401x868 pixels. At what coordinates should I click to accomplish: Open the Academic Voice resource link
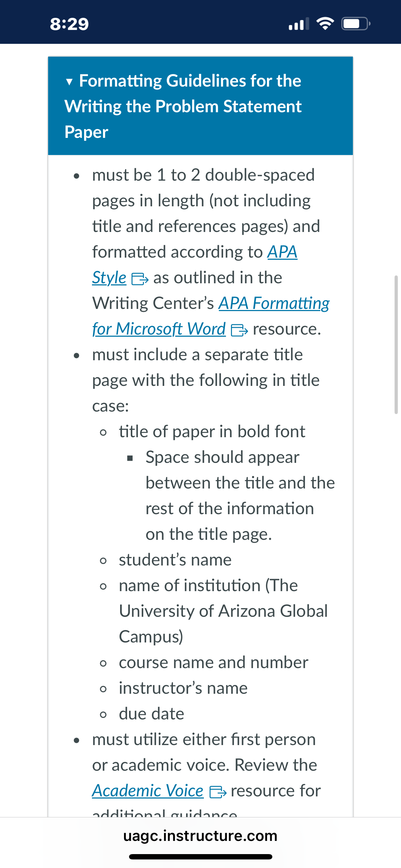click(148, 791)
